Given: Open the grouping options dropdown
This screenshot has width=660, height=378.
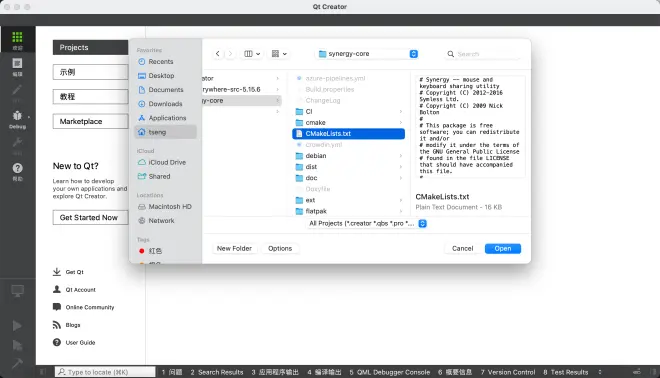Looking at the screenshot, I should pyautogui.click(x=279, y=53).
